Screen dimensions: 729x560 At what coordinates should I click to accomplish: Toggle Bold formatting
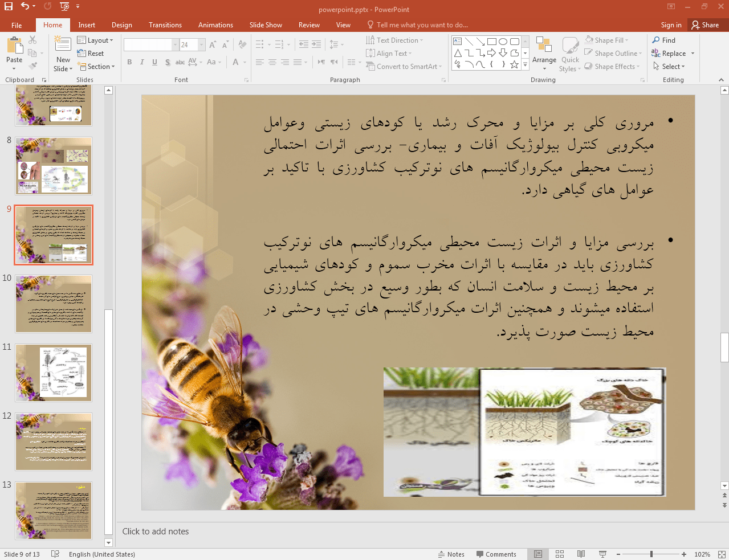(x=129, y=62)
